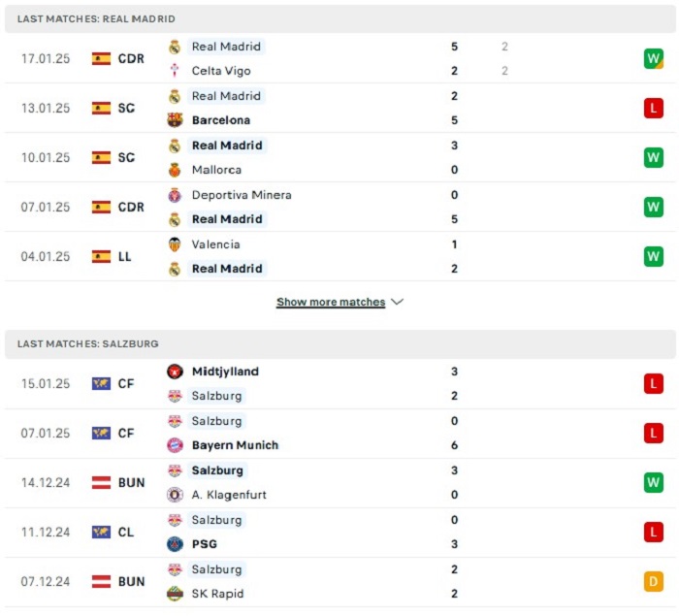Select the Last Matches: Real Madrid header
679x616 pixels.
pyautogui.click(x=339, y=18)
